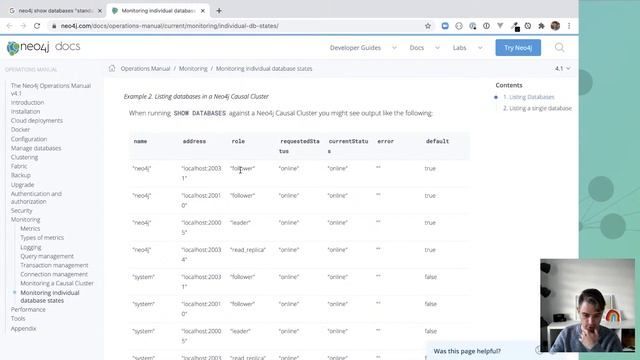Open Docker in the sidebar
The height and width of the screenshot is (360, 640).
20,129
